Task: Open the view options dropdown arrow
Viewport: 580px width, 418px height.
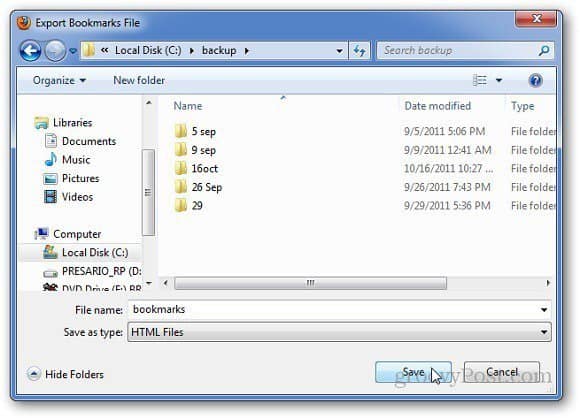Action: (x=499, y=80)
